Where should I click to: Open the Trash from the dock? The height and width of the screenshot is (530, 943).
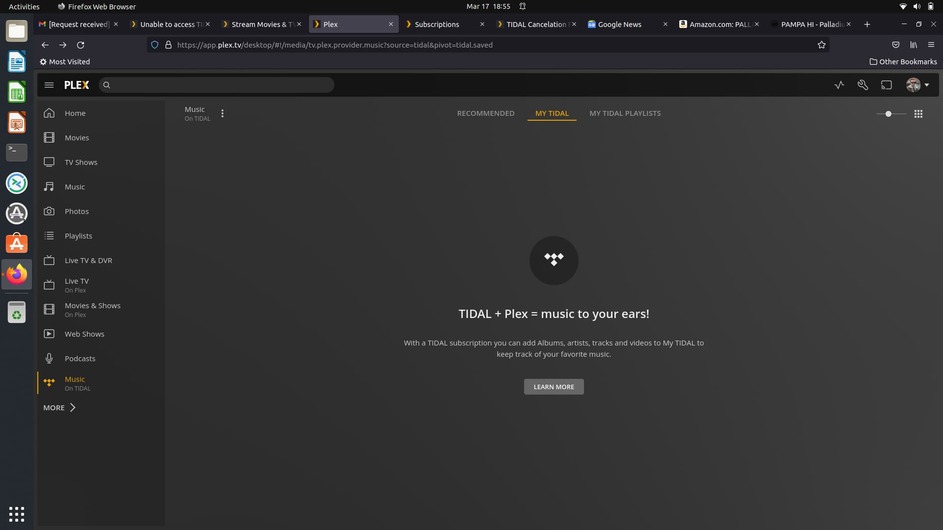coord(17,312)
